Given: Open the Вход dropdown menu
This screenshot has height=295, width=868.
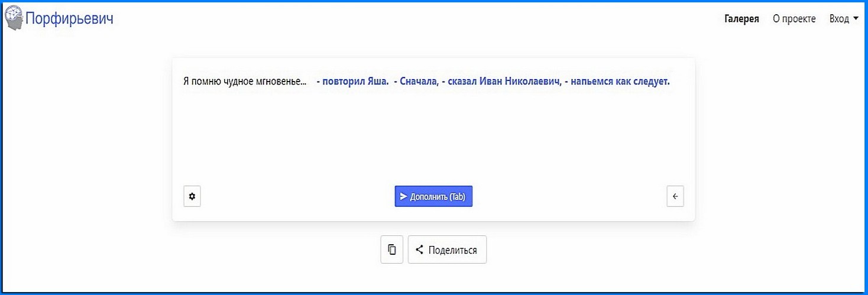Looking at the screenshot, I should pyautogui.click(x=844, y=19).
